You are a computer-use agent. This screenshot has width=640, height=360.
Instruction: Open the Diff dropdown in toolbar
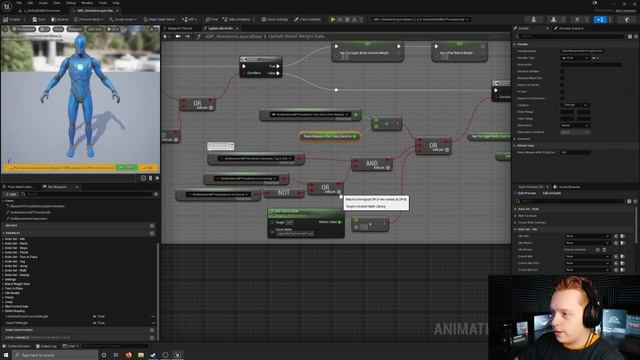coord(189,19)
